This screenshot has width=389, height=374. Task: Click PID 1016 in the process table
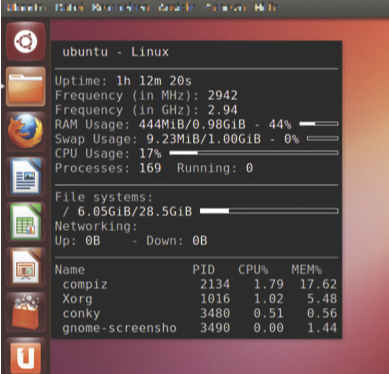click(215, 299)
